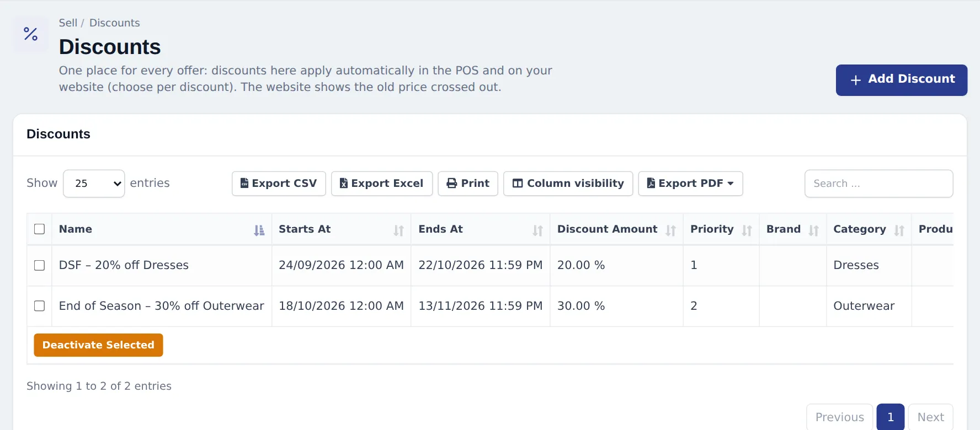Select page 1 in pagination
980x430 pixels.
pos(890,417)
